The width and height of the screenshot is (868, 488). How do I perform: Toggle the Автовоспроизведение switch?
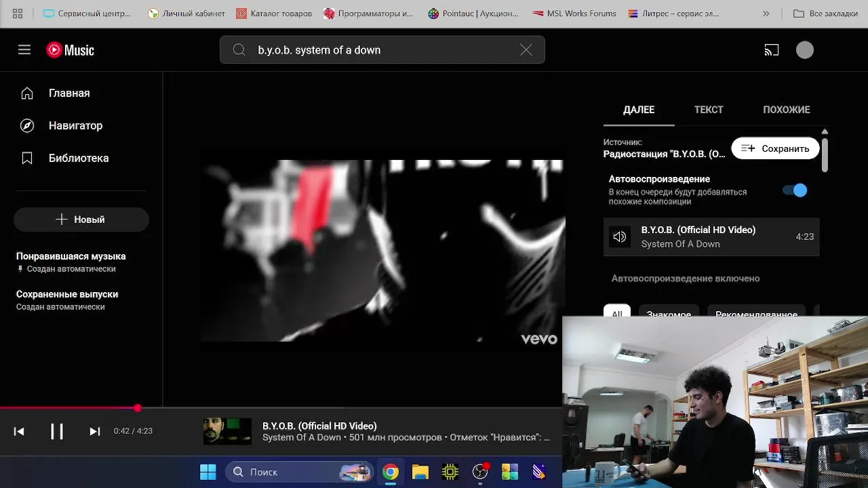(795, 190)
